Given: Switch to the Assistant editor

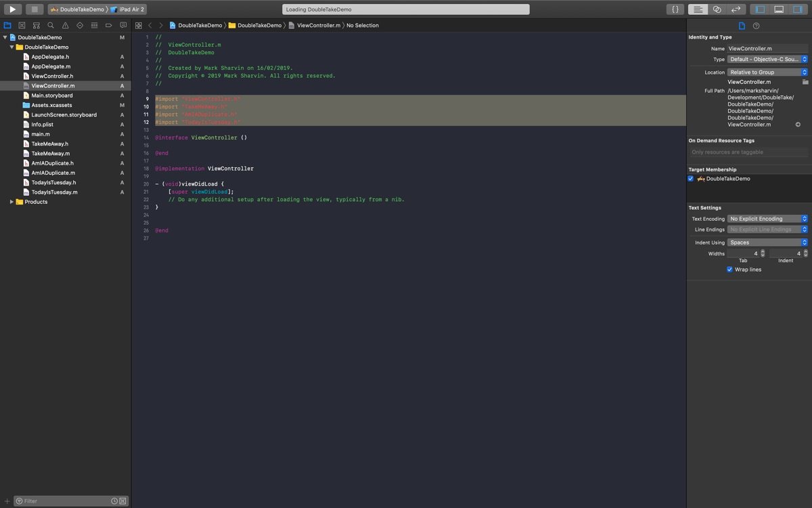Looking at the screenshot, I should click(x=717, y=9).
